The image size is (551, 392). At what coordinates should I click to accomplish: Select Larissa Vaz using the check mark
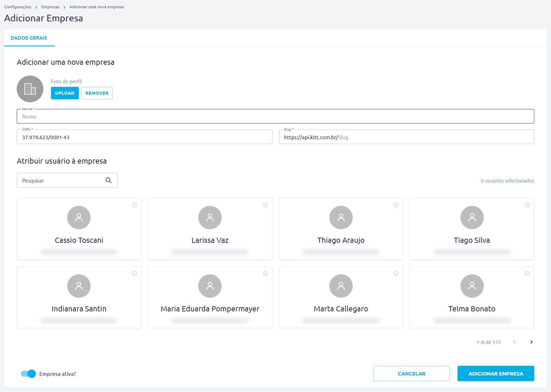point(266,205)
